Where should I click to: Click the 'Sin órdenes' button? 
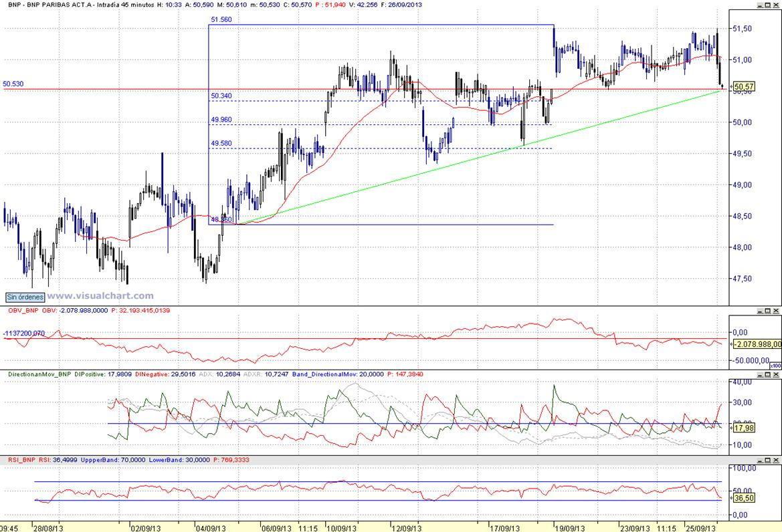click(x=25, y=297)
